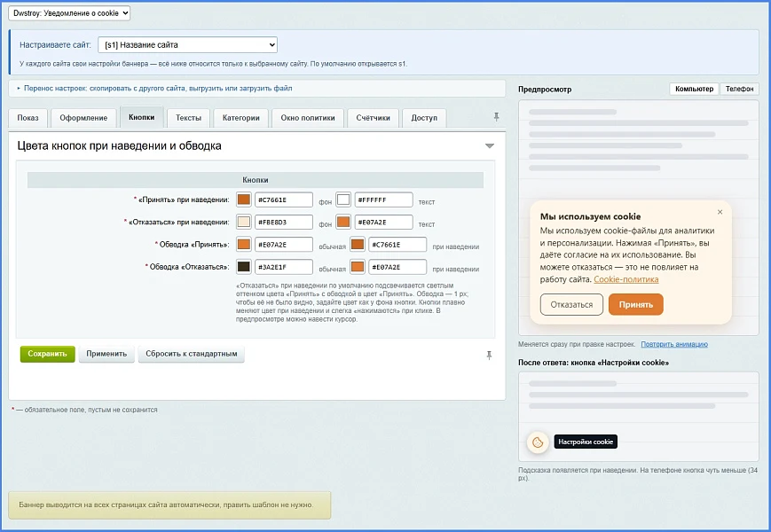Collapse the section with the triangle arrow
This screenshot has height=532, width=771.
[489, 146]
